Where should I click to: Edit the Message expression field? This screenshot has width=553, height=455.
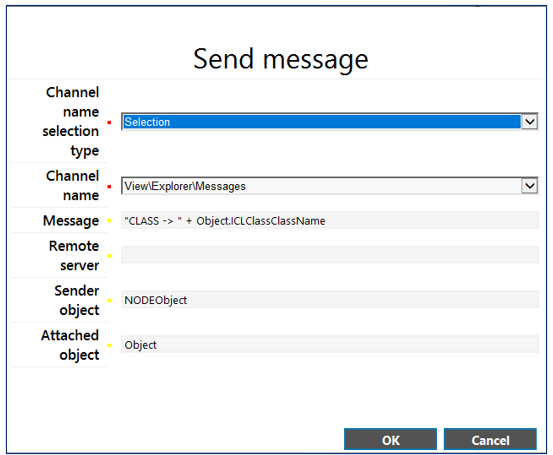330,220
